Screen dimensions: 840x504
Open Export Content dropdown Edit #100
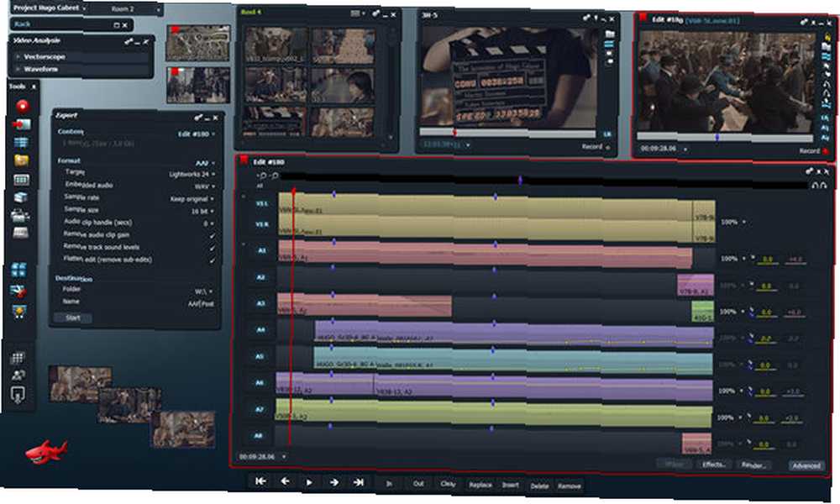click(197, 134)
